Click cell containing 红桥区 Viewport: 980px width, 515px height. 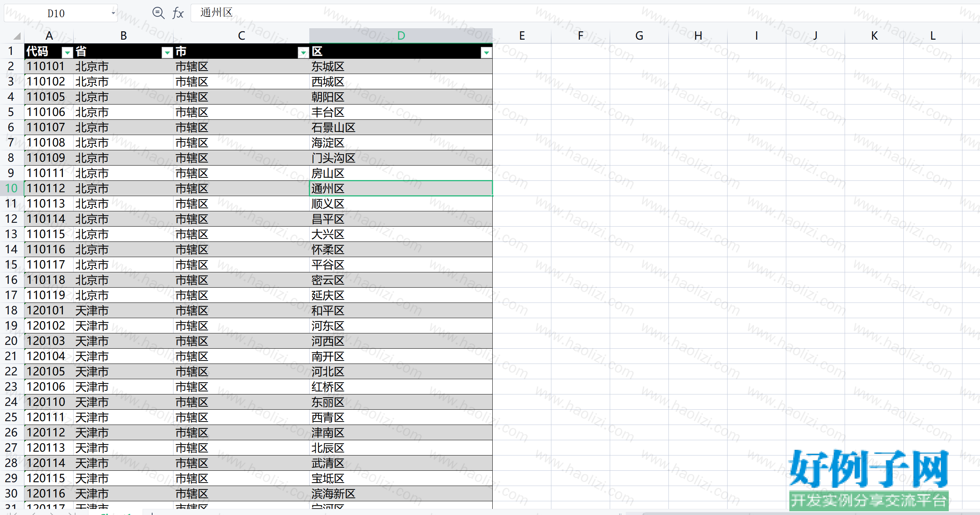click(x=401, y=387)
